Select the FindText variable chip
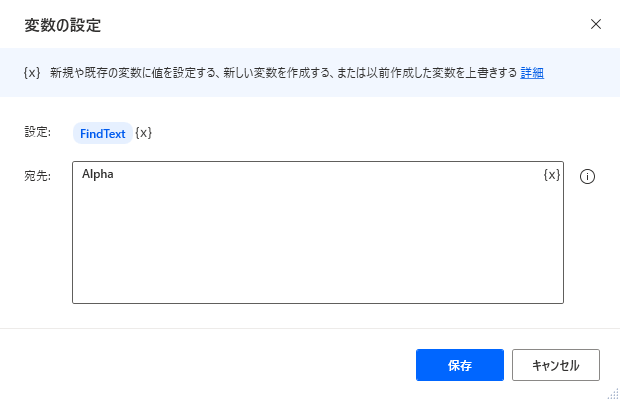 (x=103, y=133)
